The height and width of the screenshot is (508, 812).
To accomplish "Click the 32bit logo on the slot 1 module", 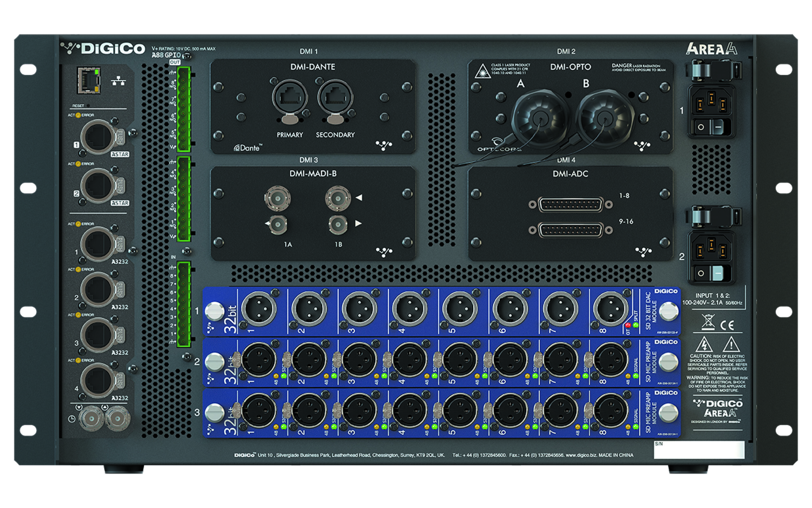I will click(x=230, y=319).
